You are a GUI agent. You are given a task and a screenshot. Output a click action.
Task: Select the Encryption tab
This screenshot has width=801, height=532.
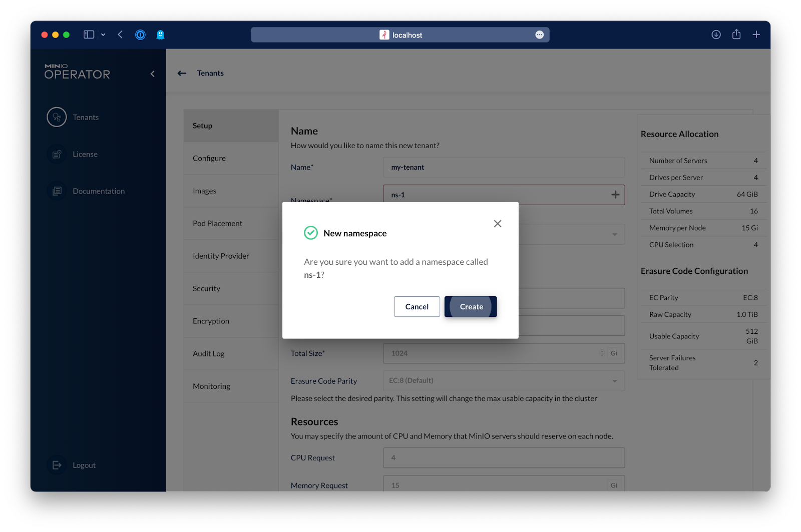pos(211,321)
